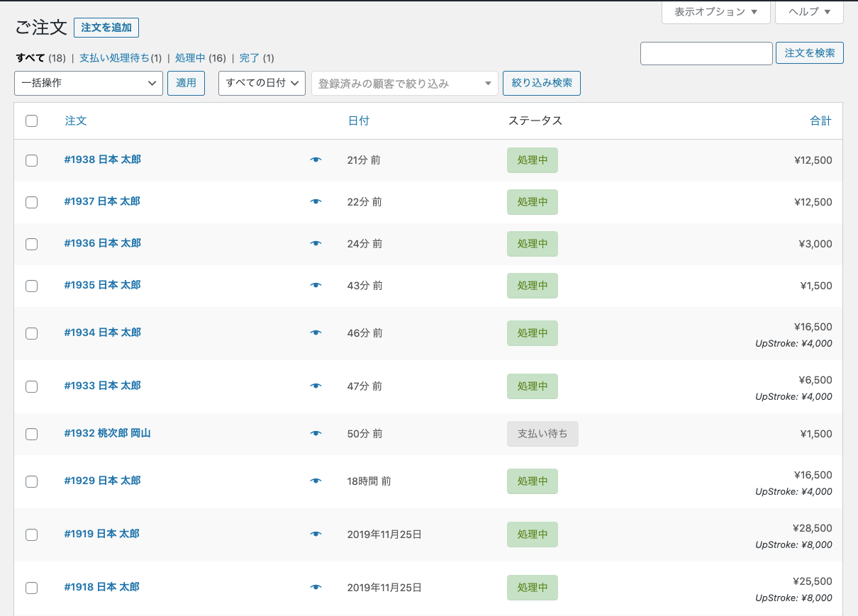This screenshot has height=616, width=858.
Task: Click the 21分 前 date cell
Action: click(364, 160)
